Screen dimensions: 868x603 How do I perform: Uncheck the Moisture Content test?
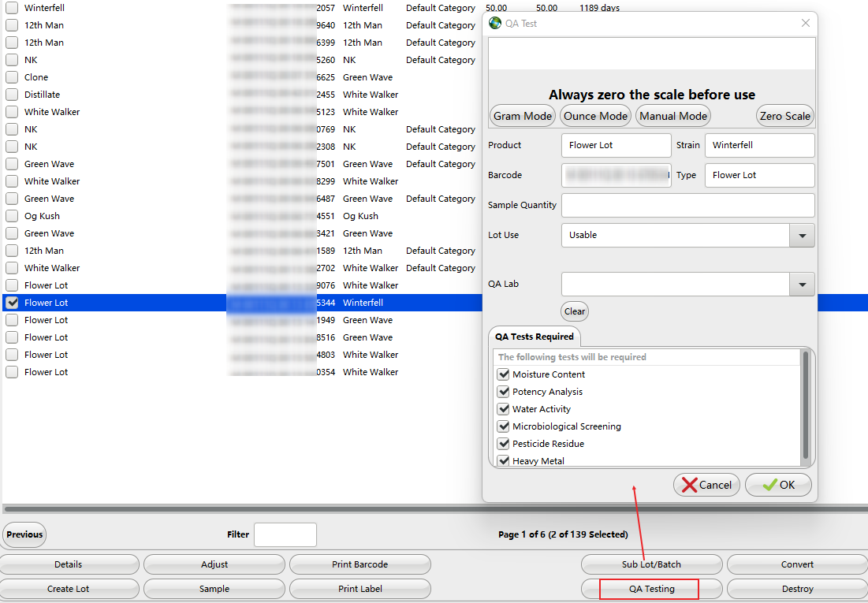pos(504,374)
